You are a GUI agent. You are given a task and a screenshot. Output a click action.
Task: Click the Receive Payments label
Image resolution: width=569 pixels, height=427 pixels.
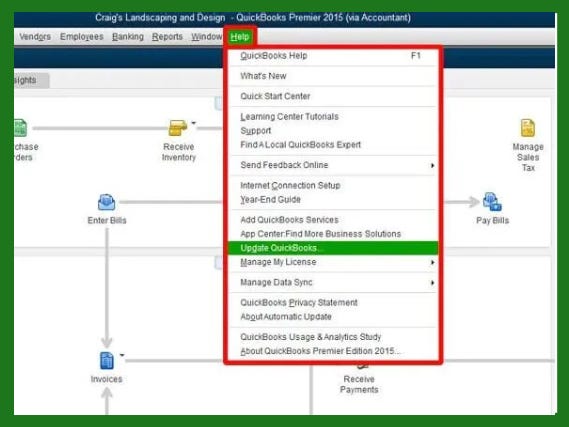pos(359,384)
